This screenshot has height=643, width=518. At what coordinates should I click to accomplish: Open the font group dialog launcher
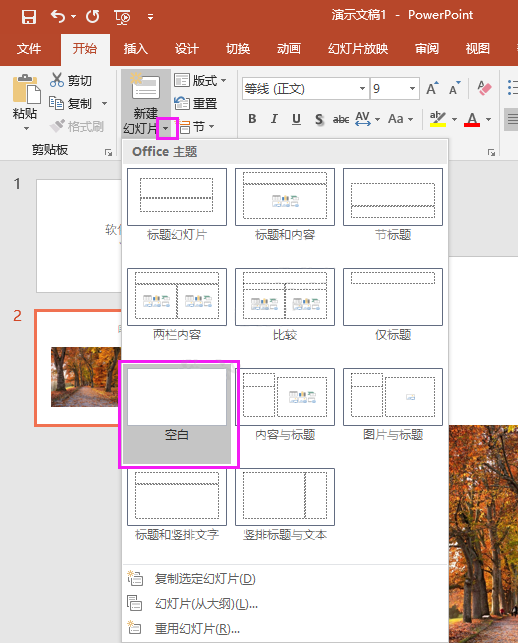point(491,153)
